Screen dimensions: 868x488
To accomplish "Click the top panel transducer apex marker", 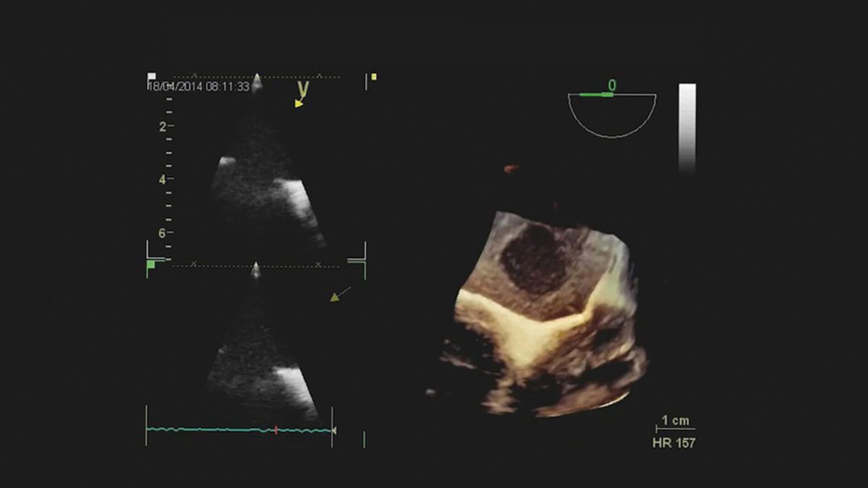I will pos(256,77).
